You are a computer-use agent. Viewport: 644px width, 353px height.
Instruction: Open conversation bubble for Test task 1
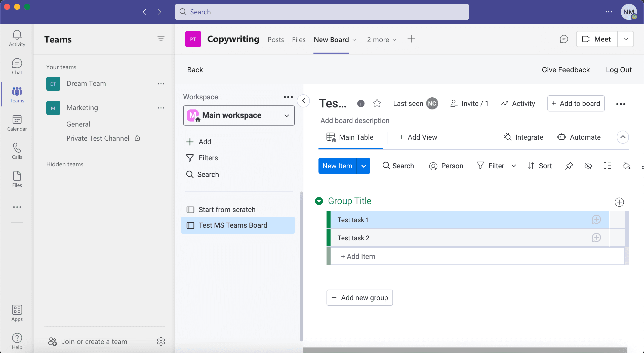coord(596,220)
